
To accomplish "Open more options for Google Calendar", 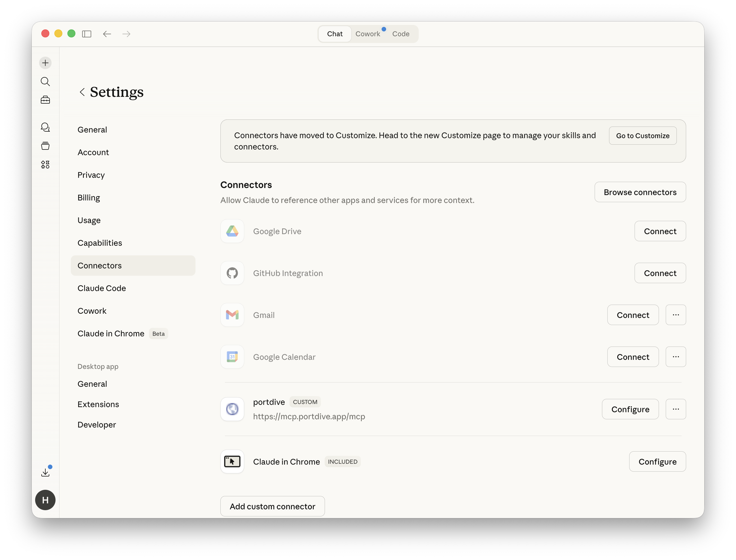I will [x=676, y=357].
